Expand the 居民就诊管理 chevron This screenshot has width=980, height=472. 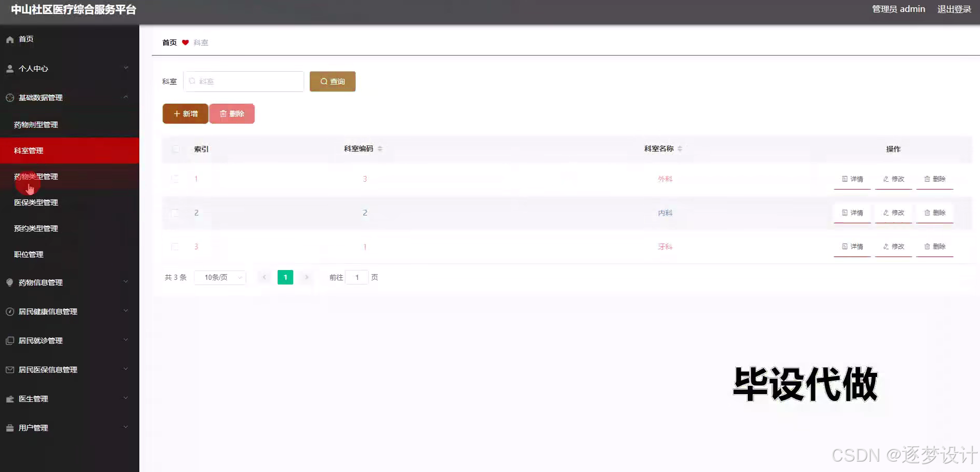126,340
